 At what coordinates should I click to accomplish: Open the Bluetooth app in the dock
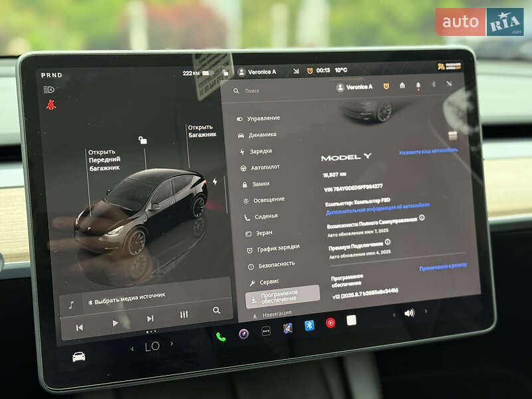point(309,325)
